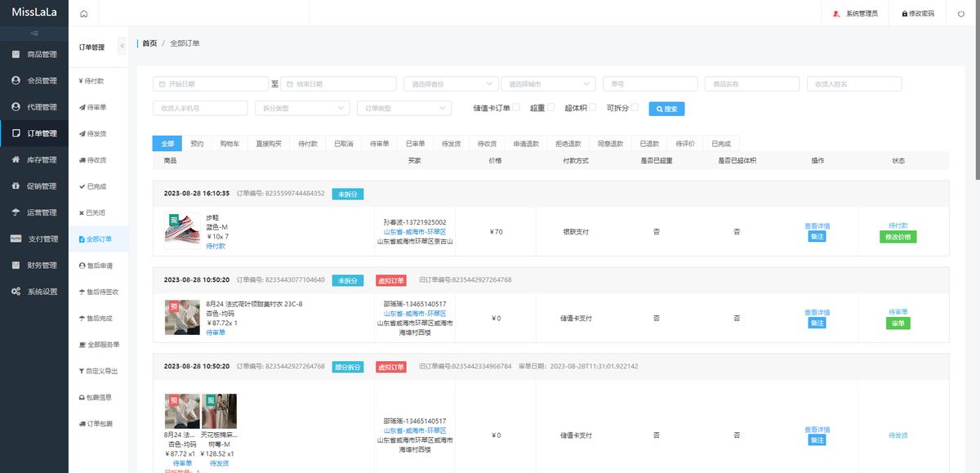Open 查看详情 for the 步鞋 order

817,226
